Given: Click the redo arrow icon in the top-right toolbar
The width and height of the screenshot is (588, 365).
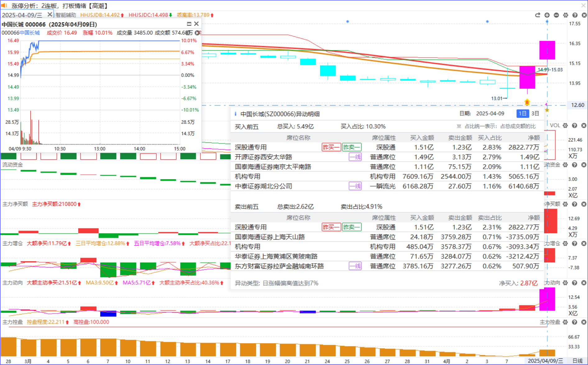Looking at the screenshot, I should [538, 15].
